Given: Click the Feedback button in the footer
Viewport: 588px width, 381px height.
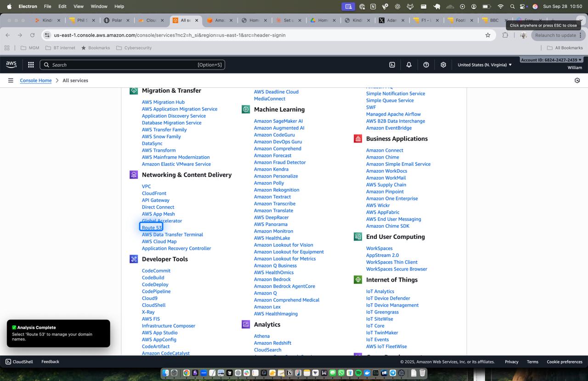Looking at the screenshot, I should click(x=50, y=362).
